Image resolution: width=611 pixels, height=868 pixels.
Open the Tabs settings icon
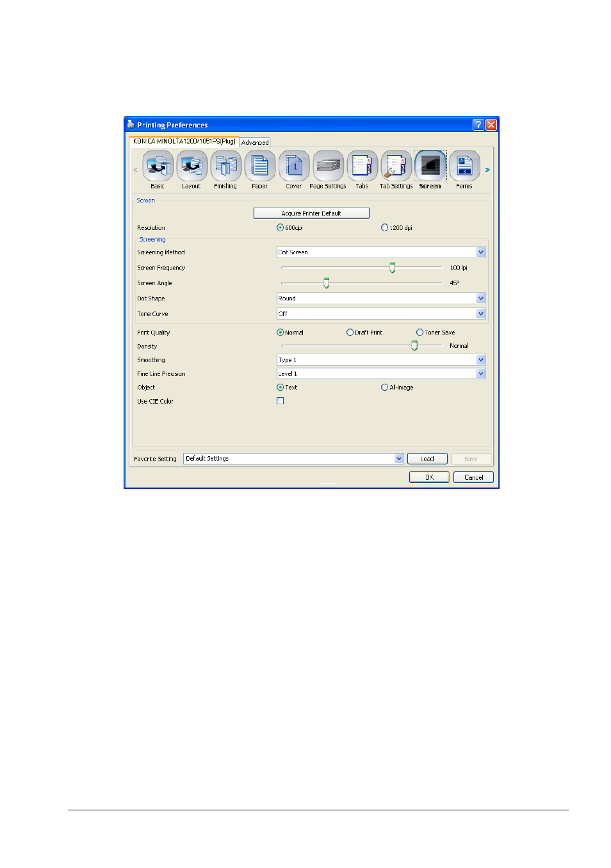(x=362, y=166)
